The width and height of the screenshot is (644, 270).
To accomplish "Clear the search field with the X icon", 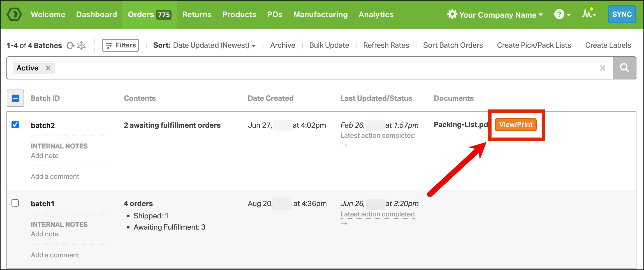I will pos(603,68).
